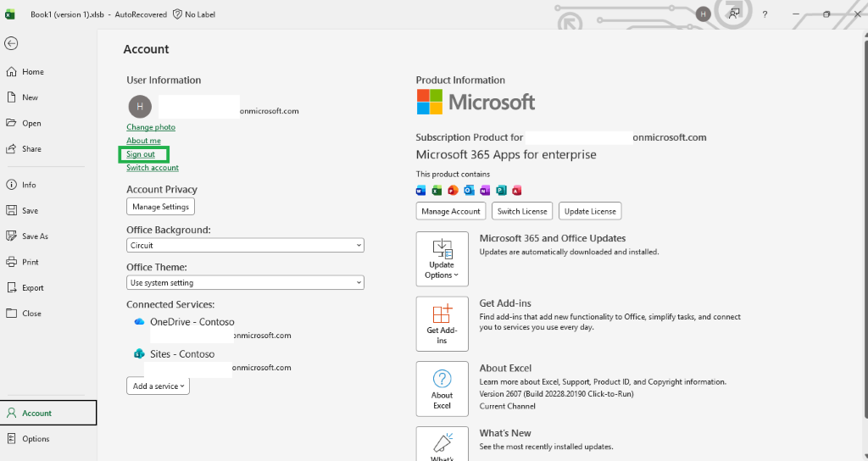Open the Open page in the sidebar
Viewport: 868px width, 461px height.
24,123
